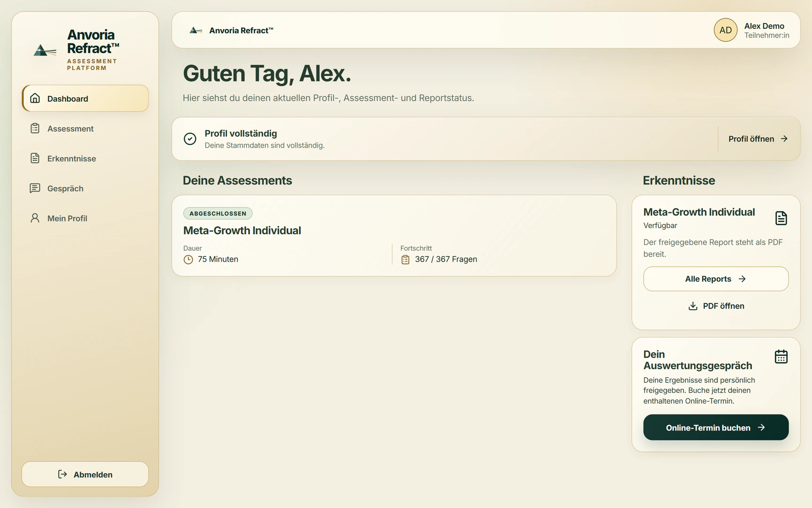Click the Guten Tag, Alex. greeting
This screenshot has width=812, height=508.
coord(267,73)
